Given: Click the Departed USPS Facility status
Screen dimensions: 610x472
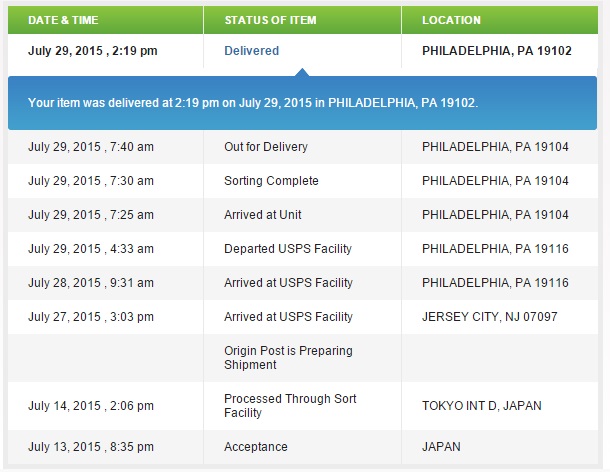Looking at the screenshot, I should click(288, 249).
